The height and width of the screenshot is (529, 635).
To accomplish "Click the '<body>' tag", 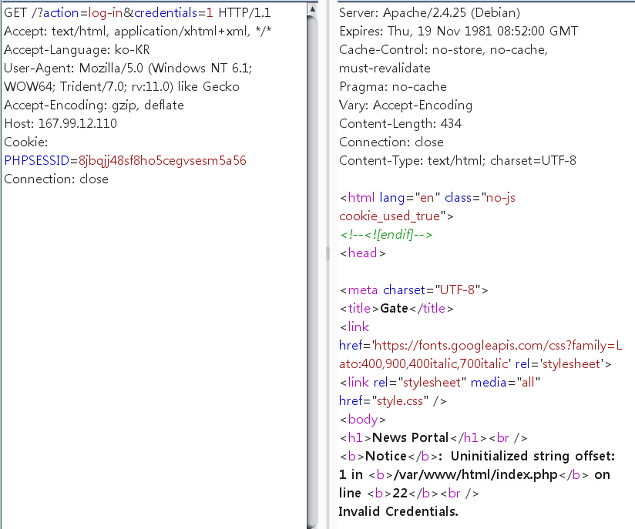I will coord(362,419).
